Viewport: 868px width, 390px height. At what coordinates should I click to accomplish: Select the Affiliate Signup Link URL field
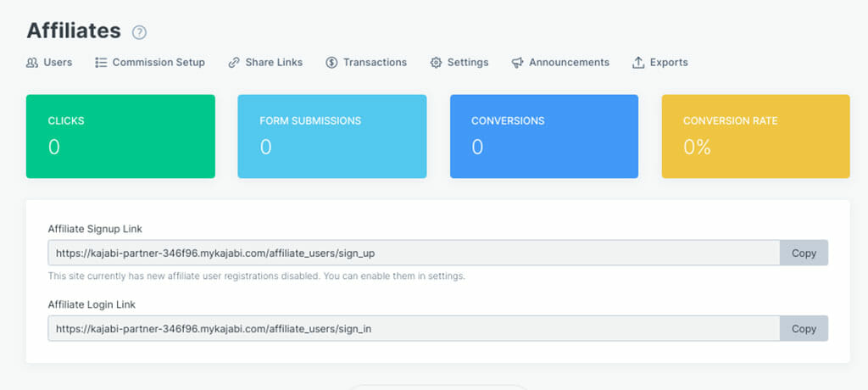(x=414, y=253)
